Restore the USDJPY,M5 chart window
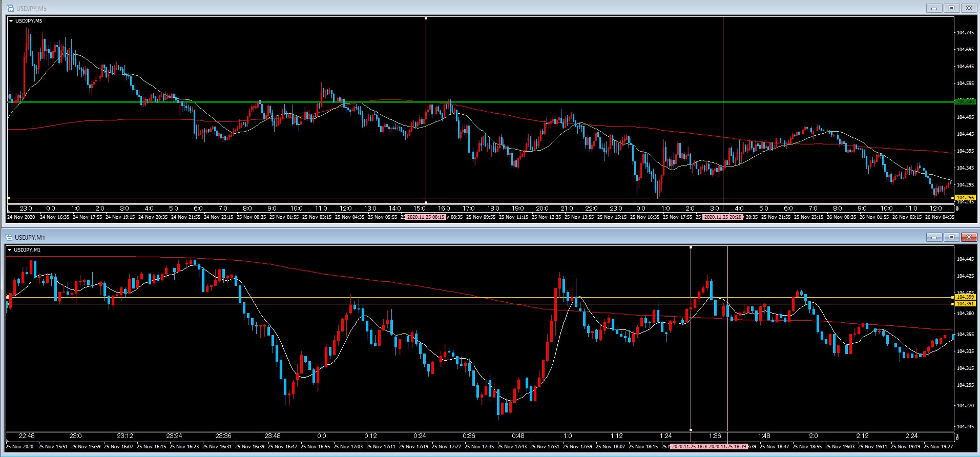The image size is (980, 457). click(951, 8)
